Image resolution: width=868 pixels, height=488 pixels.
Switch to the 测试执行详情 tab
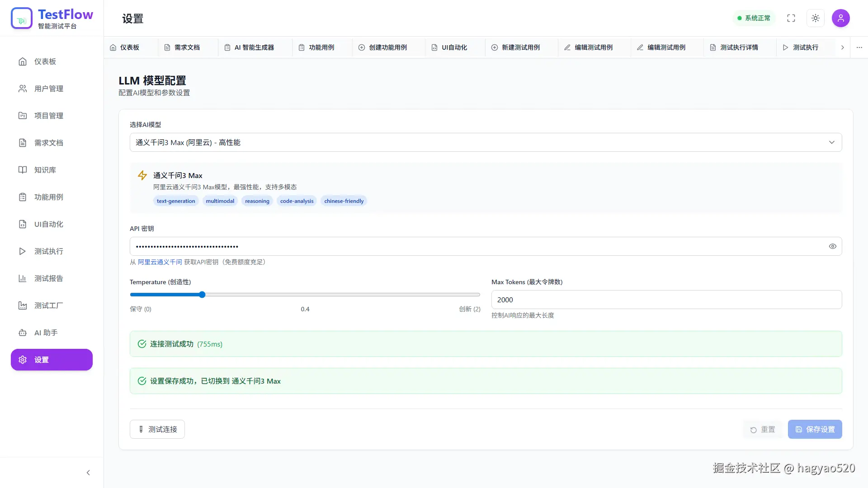(738, 47)
